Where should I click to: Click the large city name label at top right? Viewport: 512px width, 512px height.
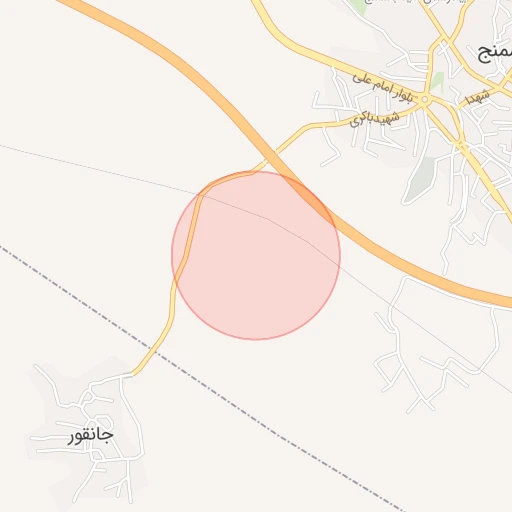(x=495, y=53)
